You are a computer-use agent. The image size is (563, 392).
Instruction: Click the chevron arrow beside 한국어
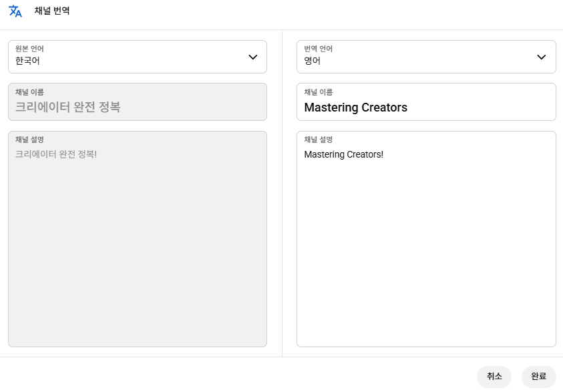[253, 57]
